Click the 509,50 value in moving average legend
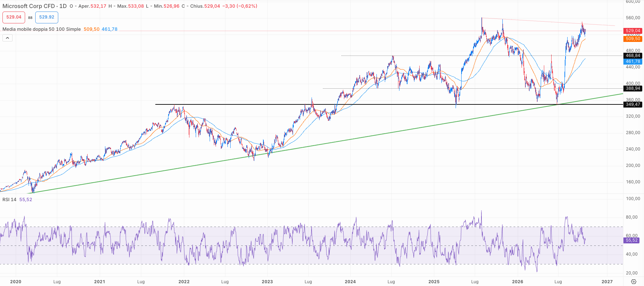The image size is (644, 286). tap(91, 29)
